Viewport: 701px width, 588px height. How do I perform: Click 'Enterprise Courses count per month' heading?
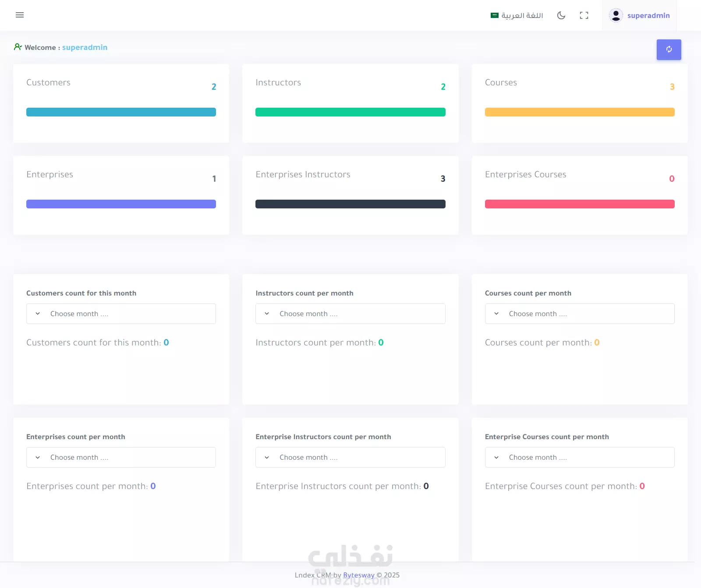(x=547, y=437)
